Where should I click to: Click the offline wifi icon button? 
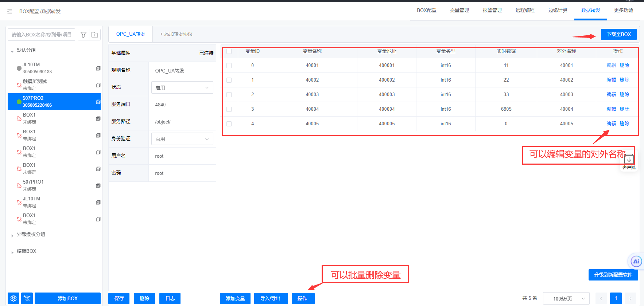point(27,298)
